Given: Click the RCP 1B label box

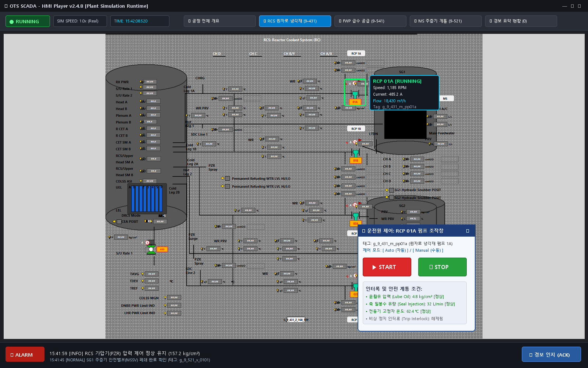Looking at the screenshot, I should tap(356, 128).
